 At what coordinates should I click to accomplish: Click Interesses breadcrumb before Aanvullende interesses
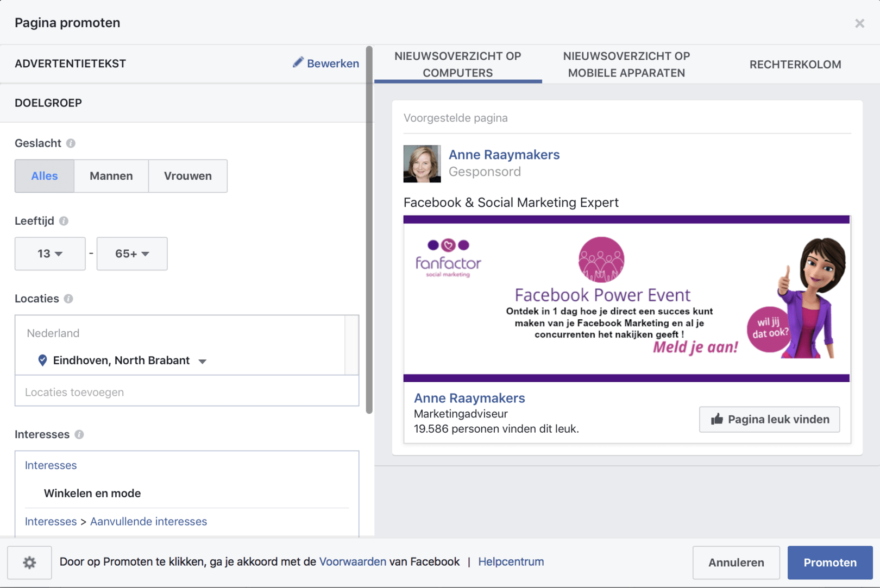51,521
